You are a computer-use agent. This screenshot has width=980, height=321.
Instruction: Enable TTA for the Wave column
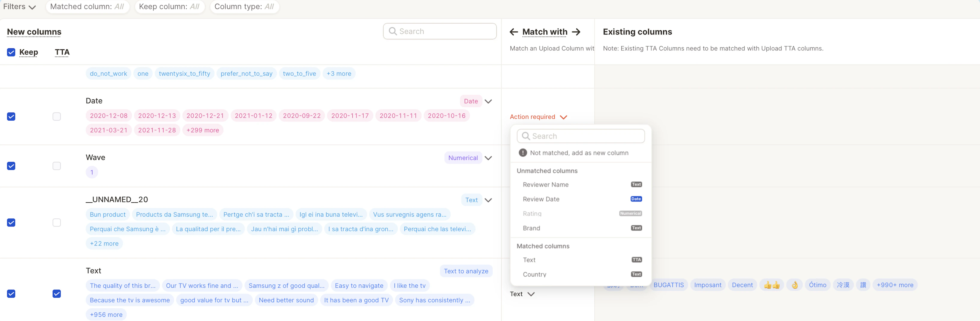[57, 166]
